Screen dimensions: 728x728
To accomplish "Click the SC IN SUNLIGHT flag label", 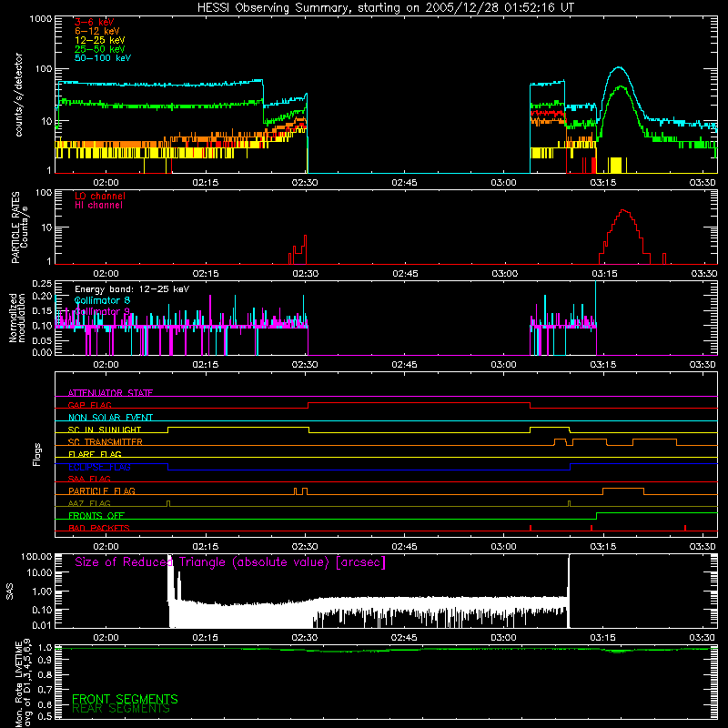I will pos(105,430).
